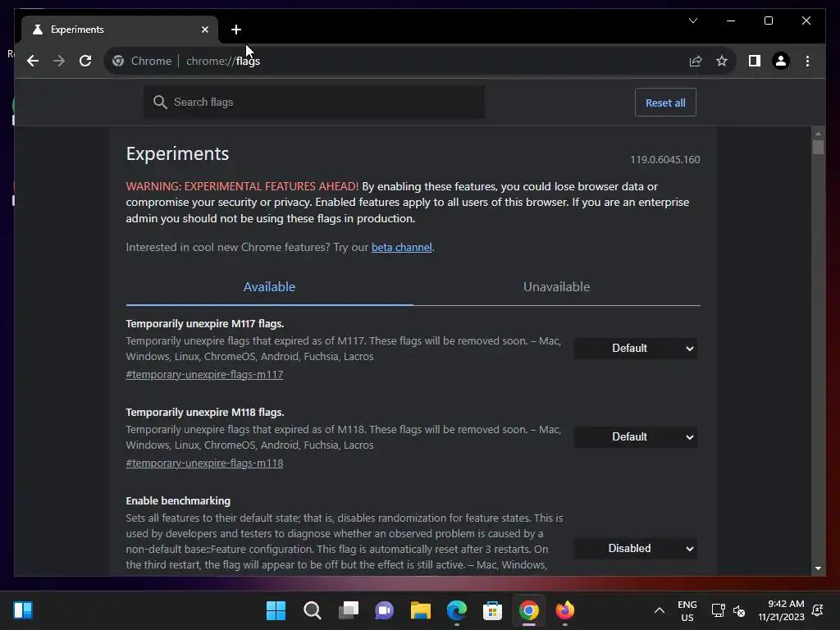Click the forward navigation arrow
The height and width of the screenshot is (630, 840).
[59, 61]
